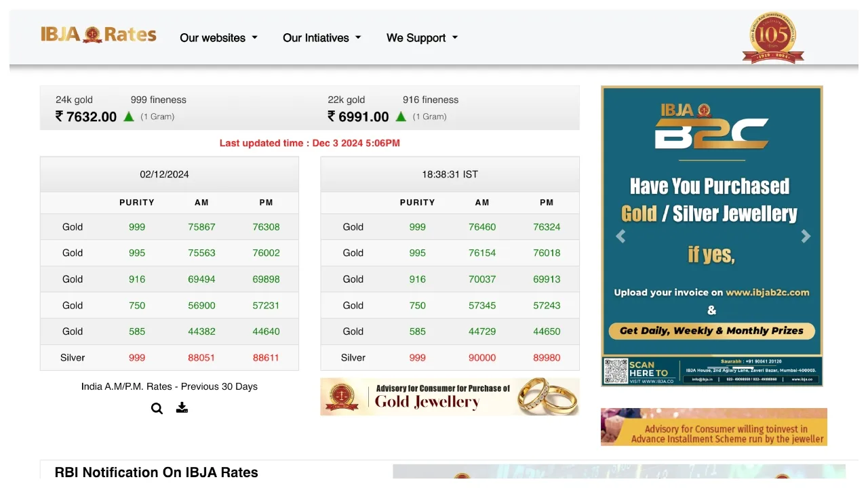Go to the next banner slide
The height and width of the screenshot is (488, 868).
click(806, 236)
